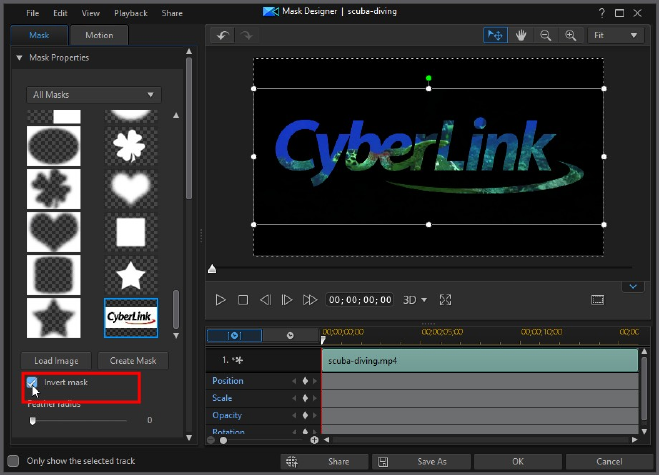Viewport: 659px width, 475px height.
Task: Select the white heart mask thumbnail
Action: (131, 189)
